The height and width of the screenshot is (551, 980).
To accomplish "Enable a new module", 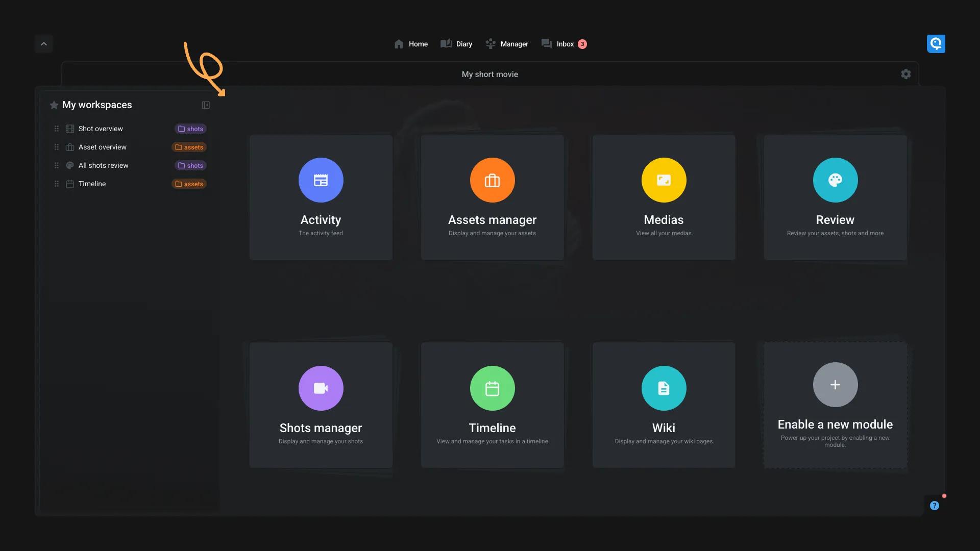I will (835, 405).
